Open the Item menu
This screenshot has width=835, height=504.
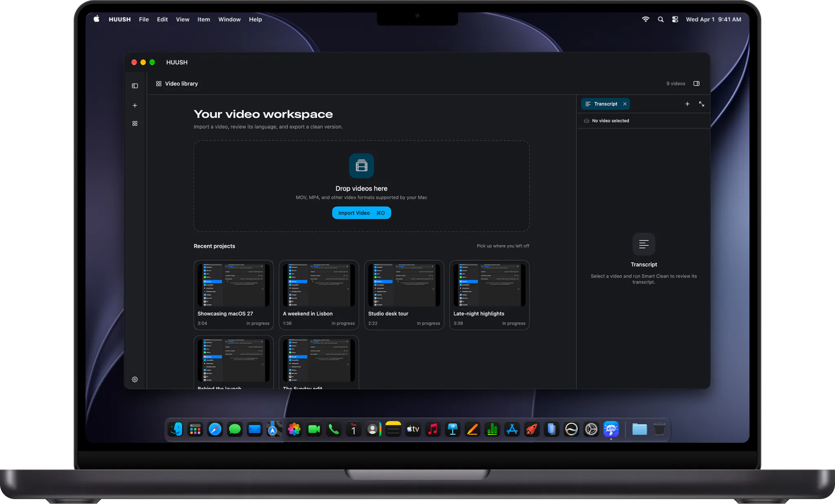203,20
